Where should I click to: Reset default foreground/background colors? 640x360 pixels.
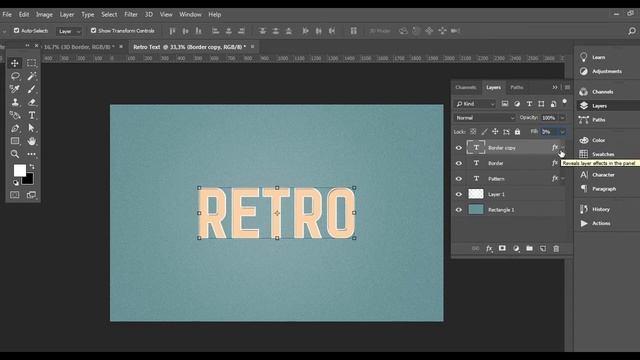pos(16,183)
